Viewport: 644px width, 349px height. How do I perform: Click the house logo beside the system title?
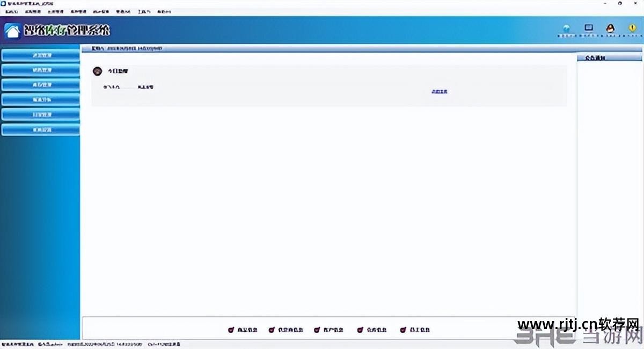(12, 31)
